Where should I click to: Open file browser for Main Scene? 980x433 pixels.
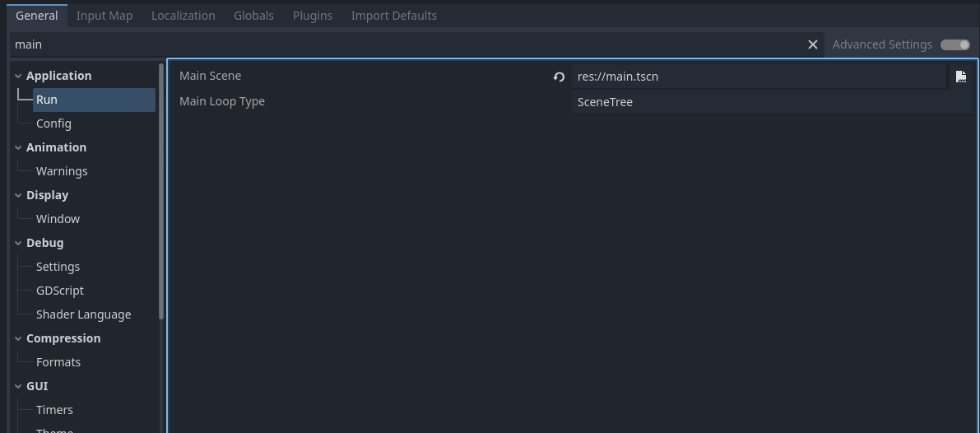(x=960, y=77)
